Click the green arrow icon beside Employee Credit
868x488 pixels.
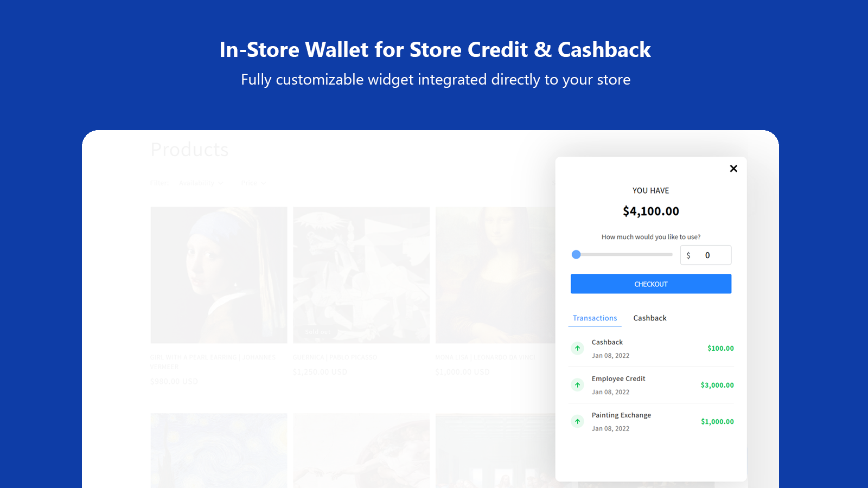(577, 385)
